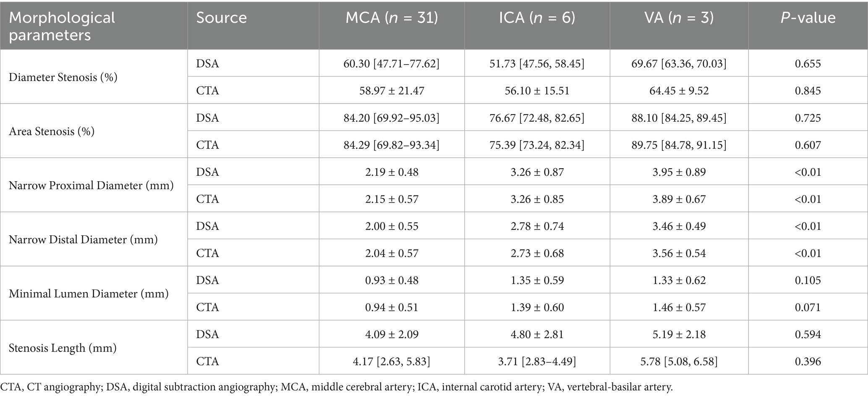Viewport: 868px width, 396px height.
Task: Select the "ICA (n = 6)" header
Action: pos(537,18)
